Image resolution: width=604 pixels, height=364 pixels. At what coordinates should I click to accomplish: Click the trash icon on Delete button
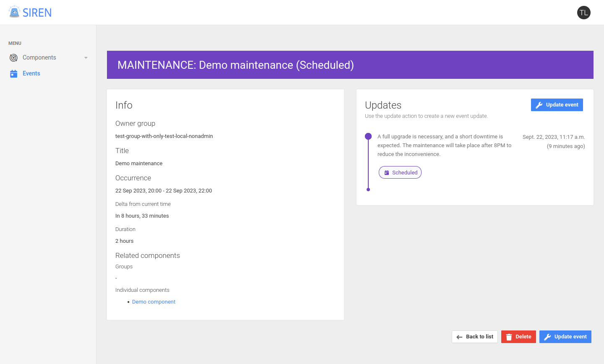click(509, 337)
